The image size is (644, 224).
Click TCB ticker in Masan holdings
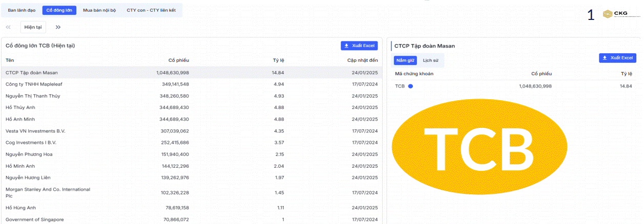(x=400, y=86)
